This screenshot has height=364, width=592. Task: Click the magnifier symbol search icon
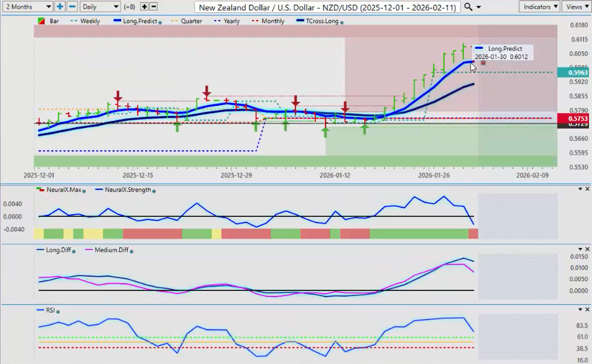coord(468,6)
